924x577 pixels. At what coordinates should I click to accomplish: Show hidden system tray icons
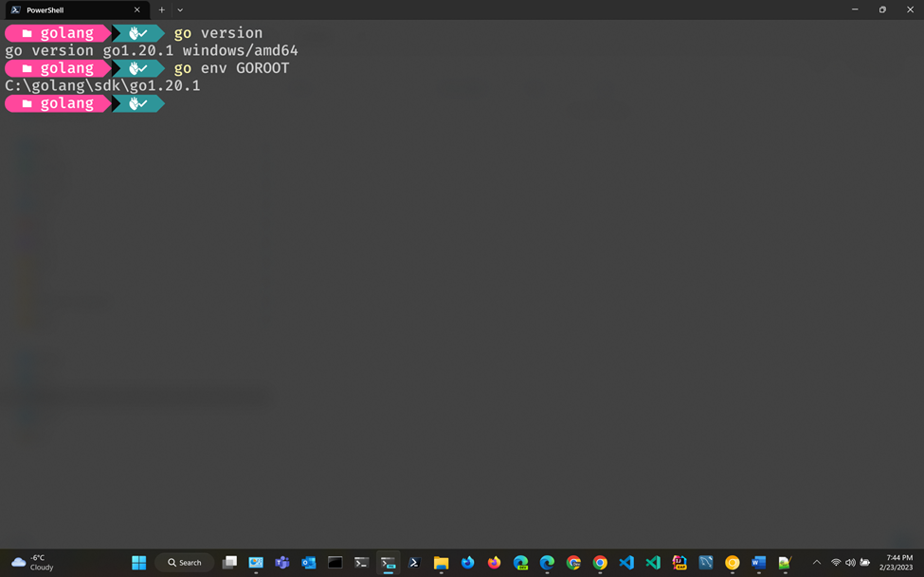click(817, 562)
